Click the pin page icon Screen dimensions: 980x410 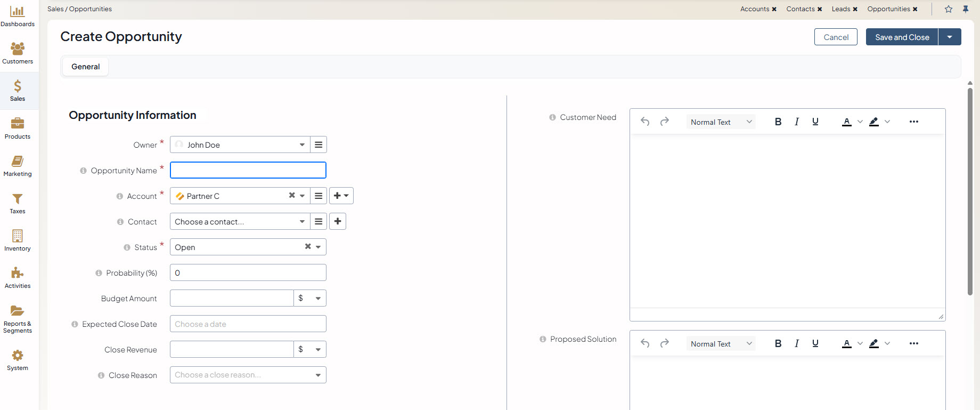pos(966,9)
